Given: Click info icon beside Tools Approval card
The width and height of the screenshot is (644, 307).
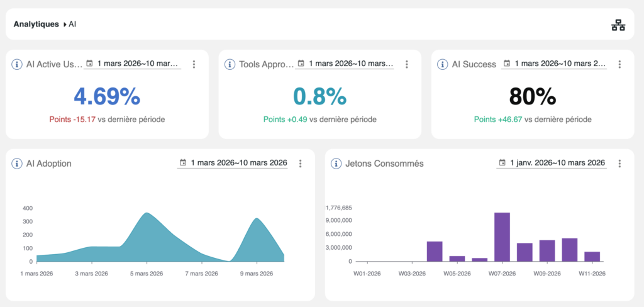Looking at the screenshot, I should tap(230, 64).
